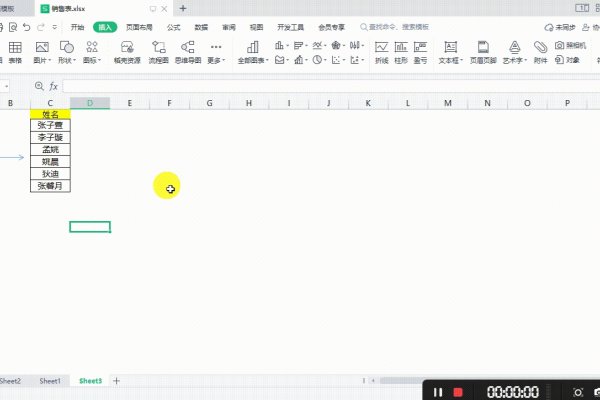Screen dimensions: 600x400
Task: Open the 更多 more options menu
Action: (216, 52)
